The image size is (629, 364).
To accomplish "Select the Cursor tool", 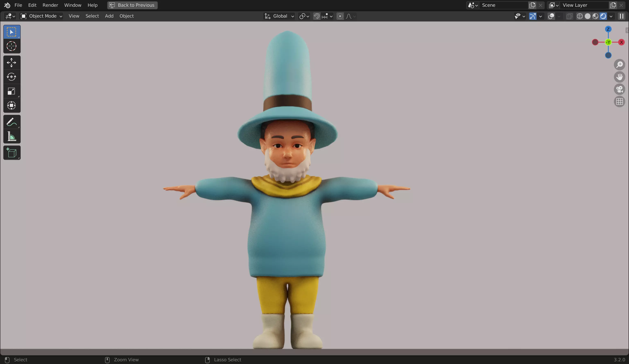I will pos(11,46).
